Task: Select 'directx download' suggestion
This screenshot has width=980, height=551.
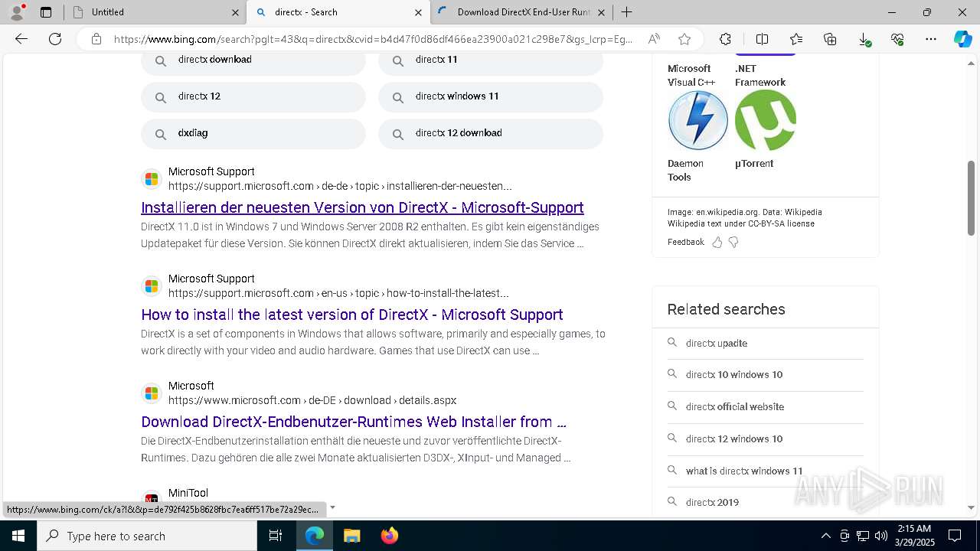Action: (253, 60)
